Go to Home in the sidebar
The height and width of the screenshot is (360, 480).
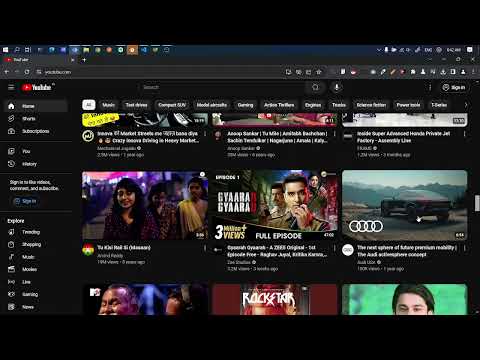[x=36, y=106]
